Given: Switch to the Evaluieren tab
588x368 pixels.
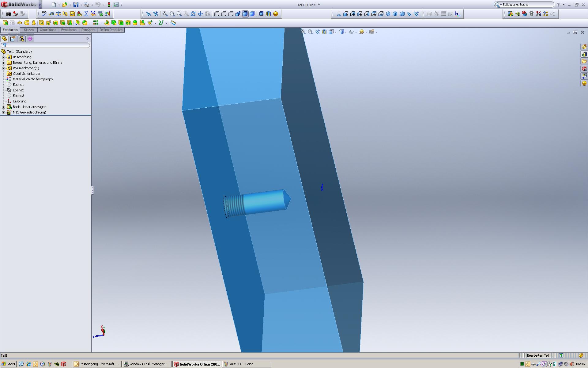Looking at the screenshot, I should 69,30.
